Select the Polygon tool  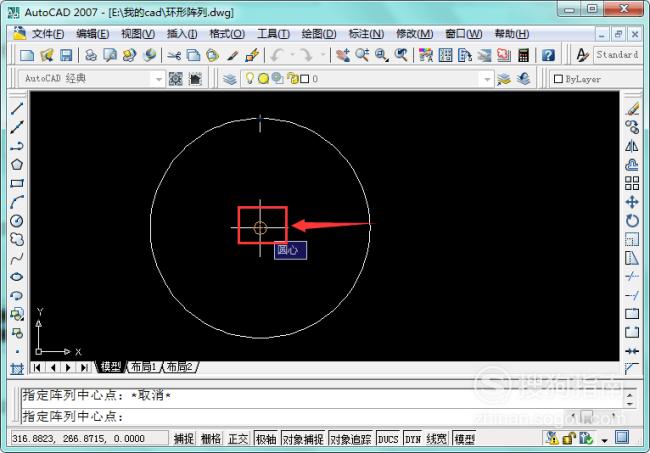click(17, 165)
